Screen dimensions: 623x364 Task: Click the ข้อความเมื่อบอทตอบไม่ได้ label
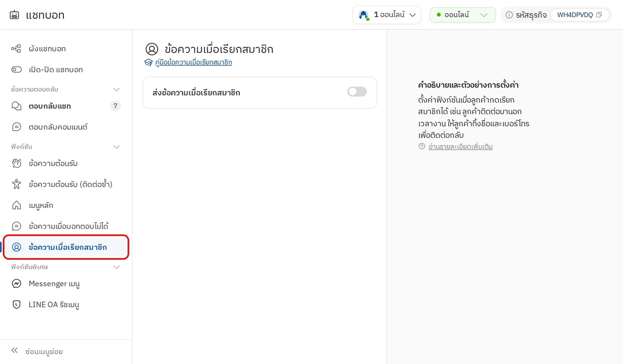click(69, 226)
